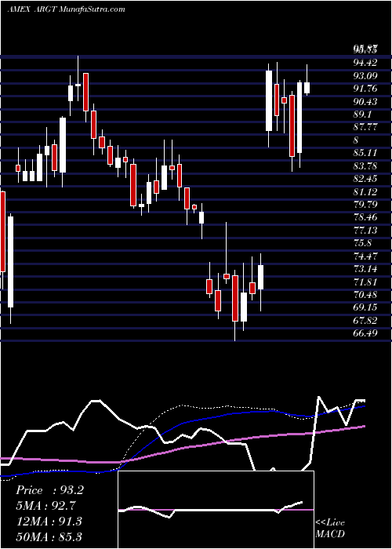Viewport: 392px width, 549px height.
Task: Click the 12MA : 91.3 readout
Action: pyautogui.click(x=49, y=521)
